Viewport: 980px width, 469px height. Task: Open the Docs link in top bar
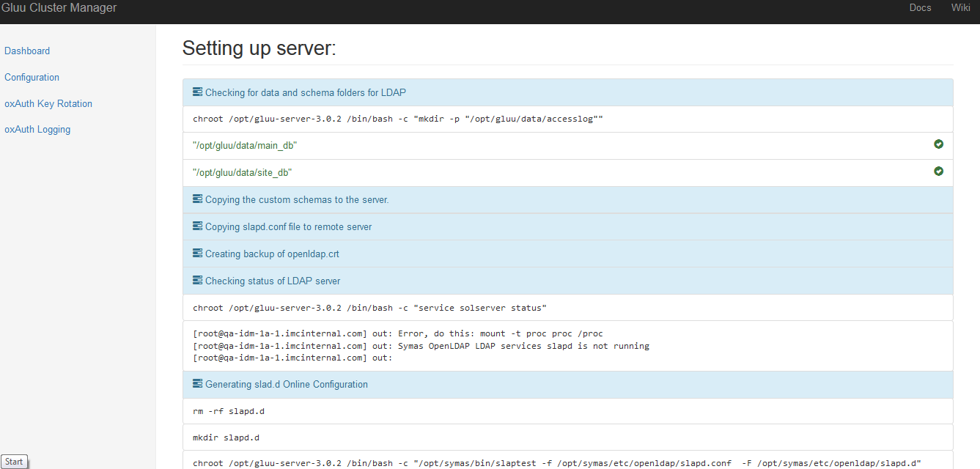point(920,7)
